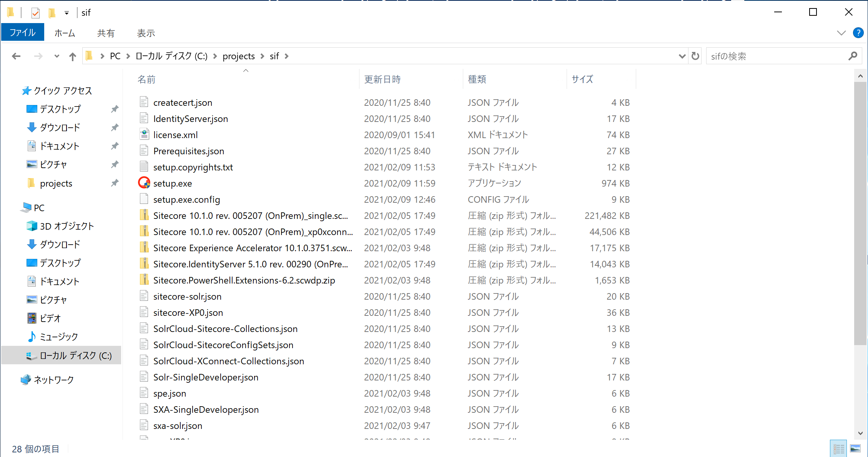Click the setup.exe.config file icon
This screenshot has height=457, width=868.
point(144,199)
